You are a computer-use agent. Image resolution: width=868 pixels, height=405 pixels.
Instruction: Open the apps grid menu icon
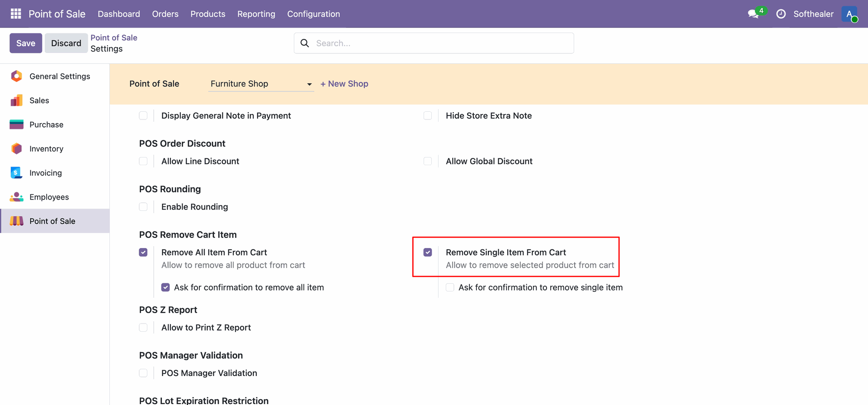coord(16,14)
